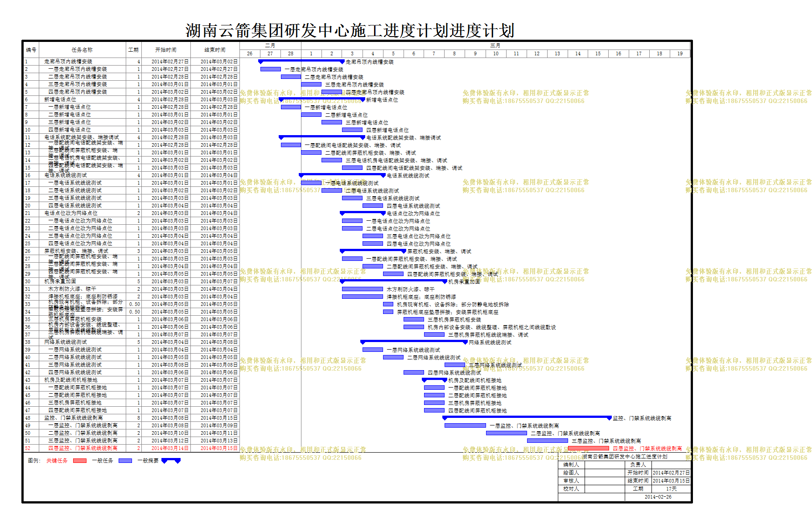Click the 一般摘要 summary bar legend sample
This screenshot has width=812, height=524.
(171, 461)
